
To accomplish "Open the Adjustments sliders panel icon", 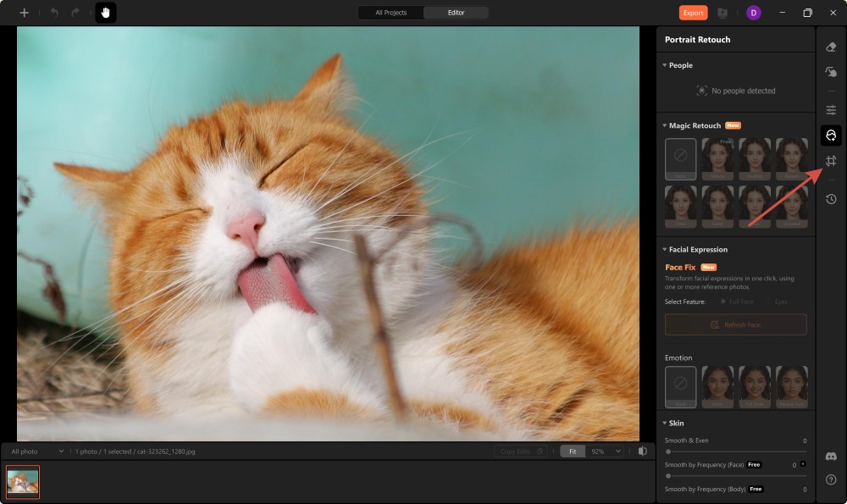I will point(831,109).
